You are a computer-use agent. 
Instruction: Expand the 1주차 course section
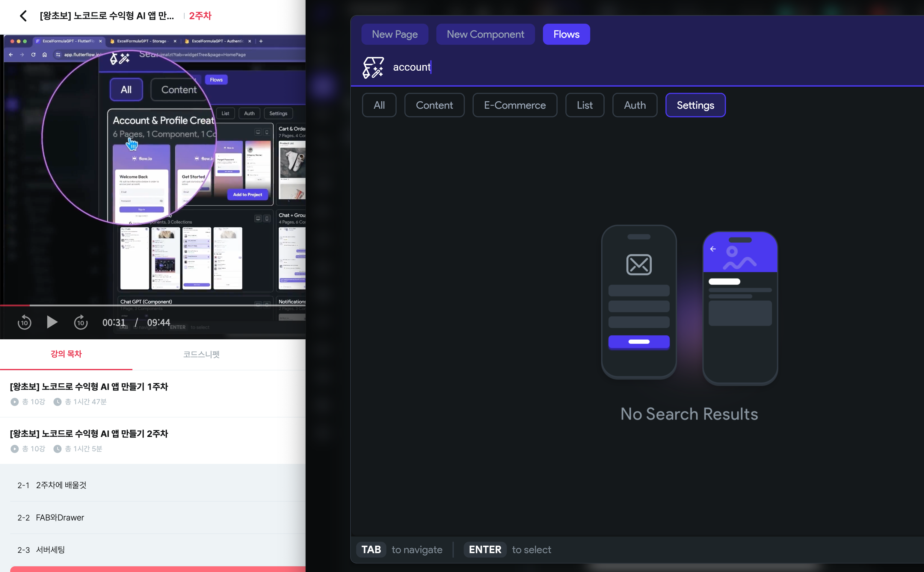coord(153,394)
